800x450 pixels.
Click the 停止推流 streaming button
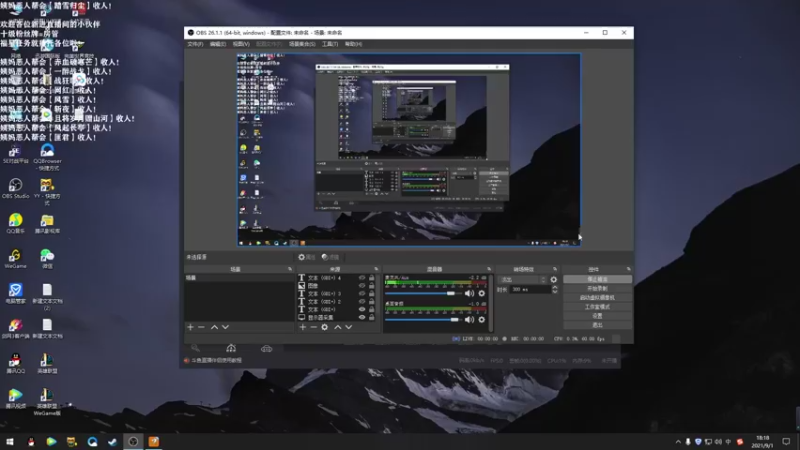point(597,280)
